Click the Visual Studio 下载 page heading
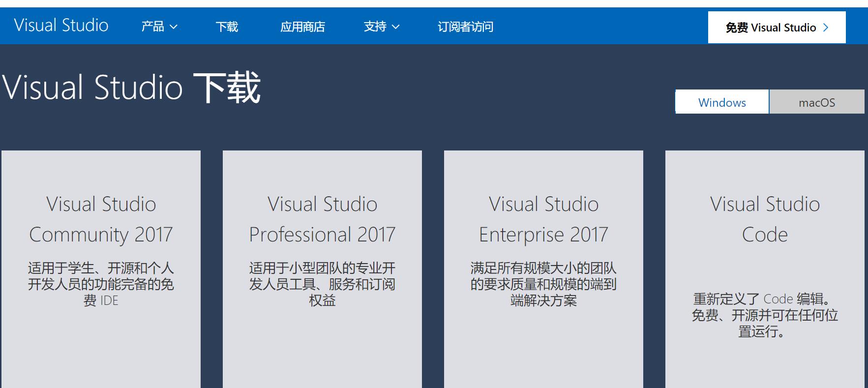This screenshot has width=868, height=388. tap(131, 88)
